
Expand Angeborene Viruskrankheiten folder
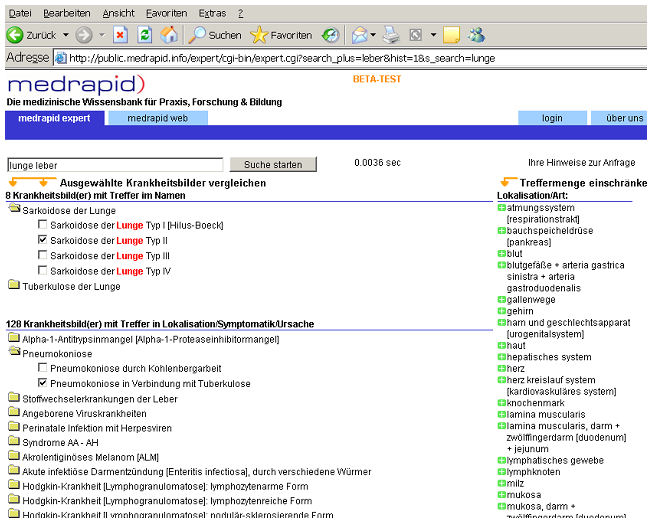point(14,411)
